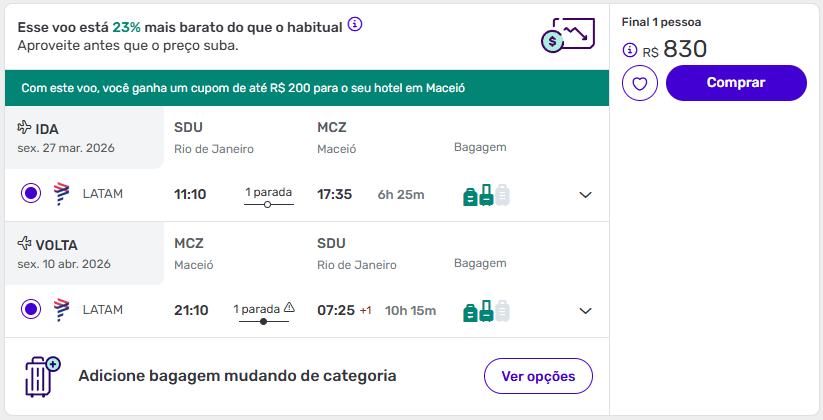Screen dimensions: 823x420
Task: Click return flight baggage icons
Action: click(x=486, y=311)
